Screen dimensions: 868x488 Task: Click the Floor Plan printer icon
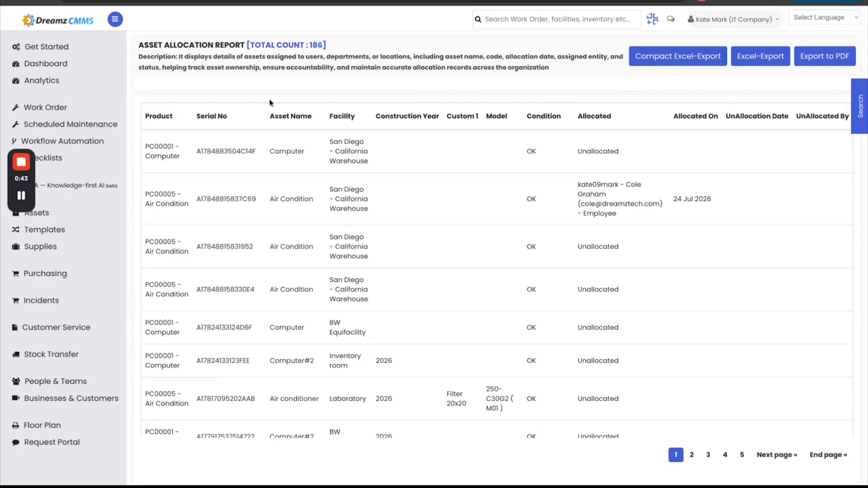(15, 425)
